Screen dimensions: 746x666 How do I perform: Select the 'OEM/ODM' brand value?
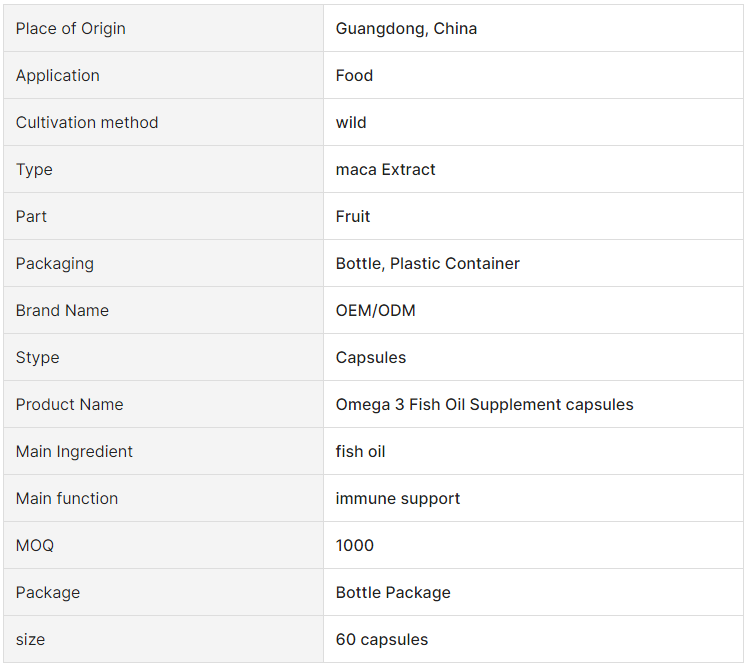pyautogui.click(x=375, y=311)
